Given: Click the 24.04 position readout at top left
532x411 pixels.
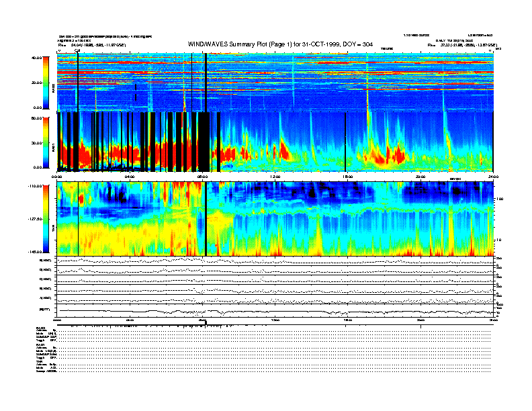Looking at the screenshot, I should point(92,45).
